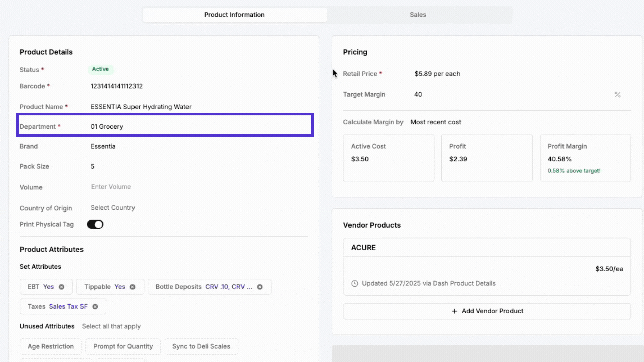The image size is (644, 362).
Task: Open the Calculate Margin by Most recent cost dropdown
Action: pos(435,122)
